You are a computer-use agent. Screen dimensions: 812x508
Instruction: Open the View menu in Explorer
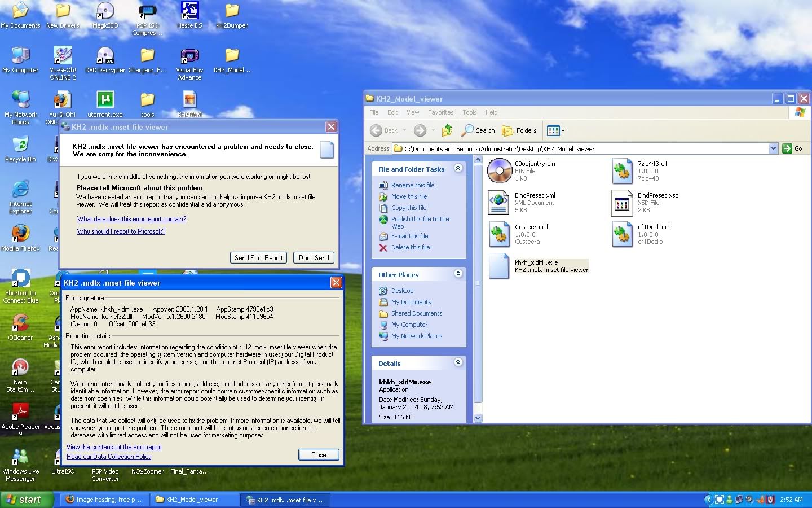point(413,112)
